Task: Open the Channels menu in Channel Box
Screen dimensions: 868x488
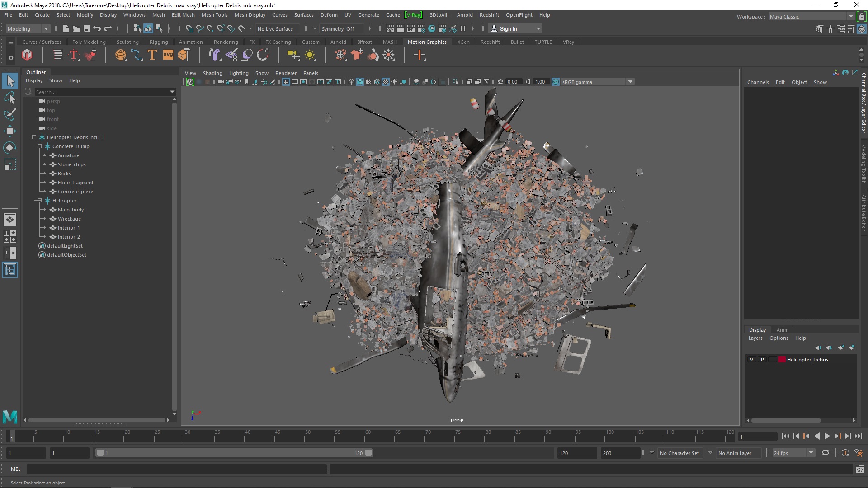Action: (x=758, y=82)
